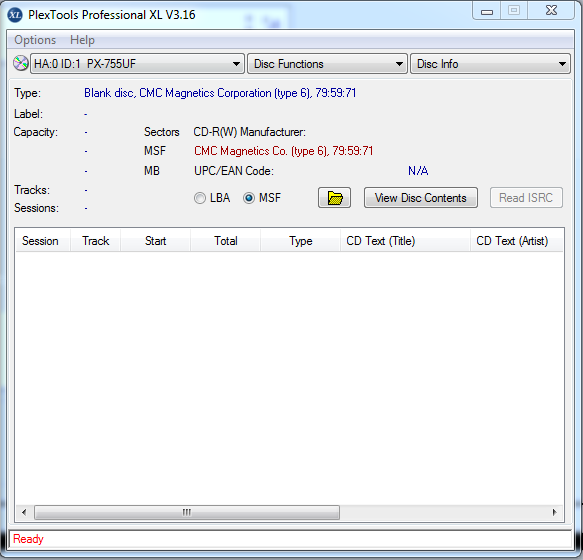The image size is (583, 560).
Task: Click the Total column header
Action: pos(226,241)
